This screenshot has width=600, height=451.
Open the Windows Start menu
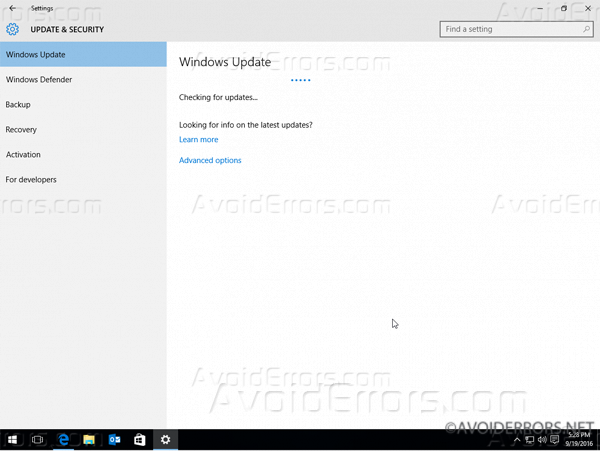coord(13,440)
